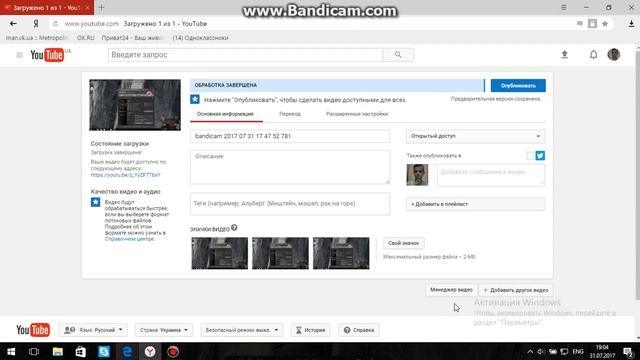Switch to Расширенные настройки tab

pyautogui.click(x=357, y=114)
